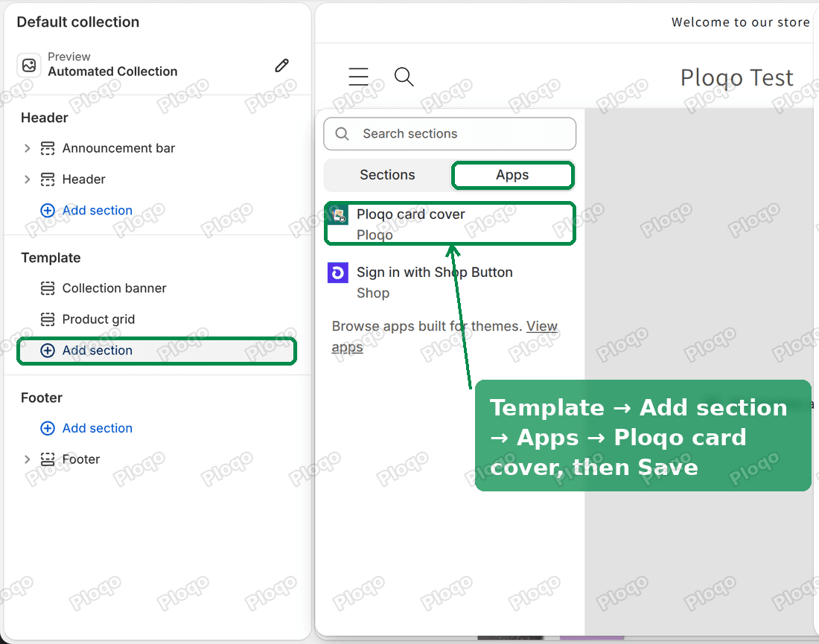819x644 pixels.
Task: Select the Announcement bar section
Action: click(x=118, y=148)
